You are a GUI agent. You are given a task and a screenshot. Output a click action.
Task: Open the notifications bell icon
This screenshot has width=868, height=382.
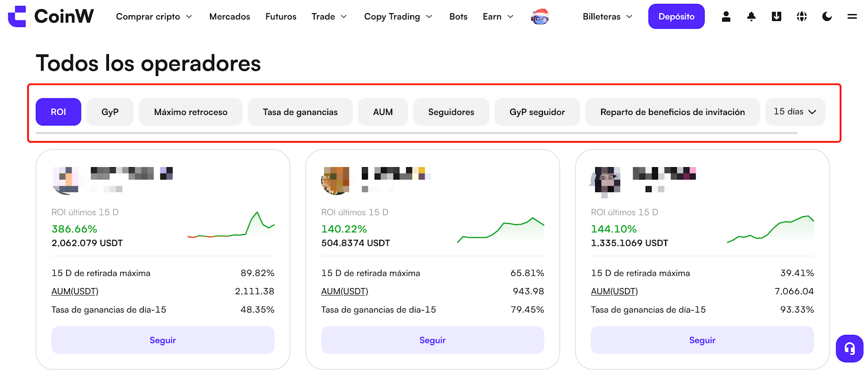tap(751, 17)
